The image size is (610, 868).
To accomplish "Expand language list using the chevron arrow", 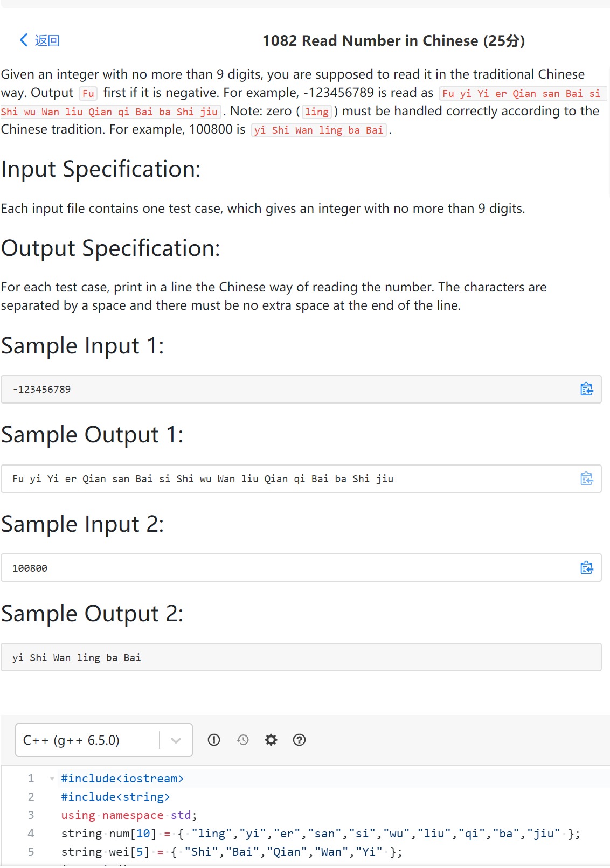I will point(176,740).
